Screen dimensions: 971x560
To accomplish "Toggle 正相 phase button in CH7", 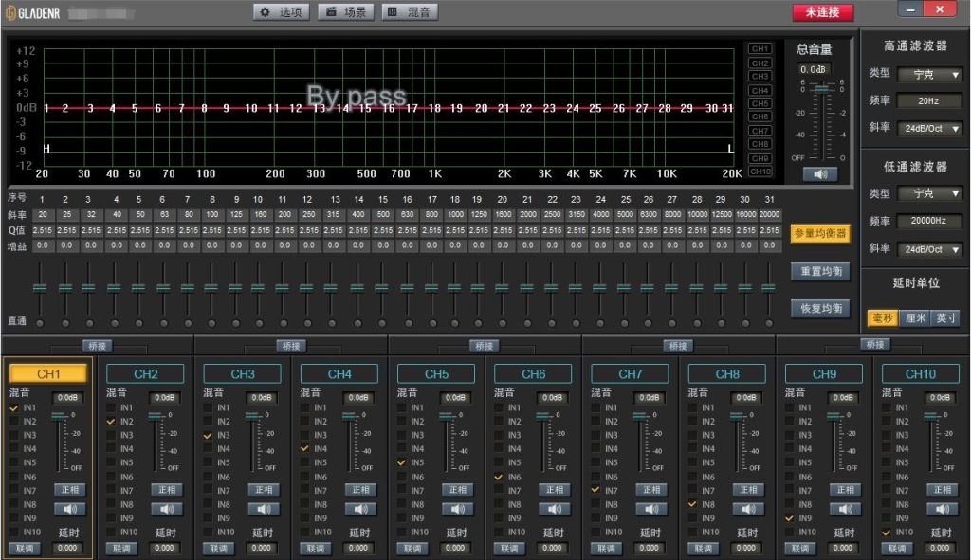I will click(651, 490).
